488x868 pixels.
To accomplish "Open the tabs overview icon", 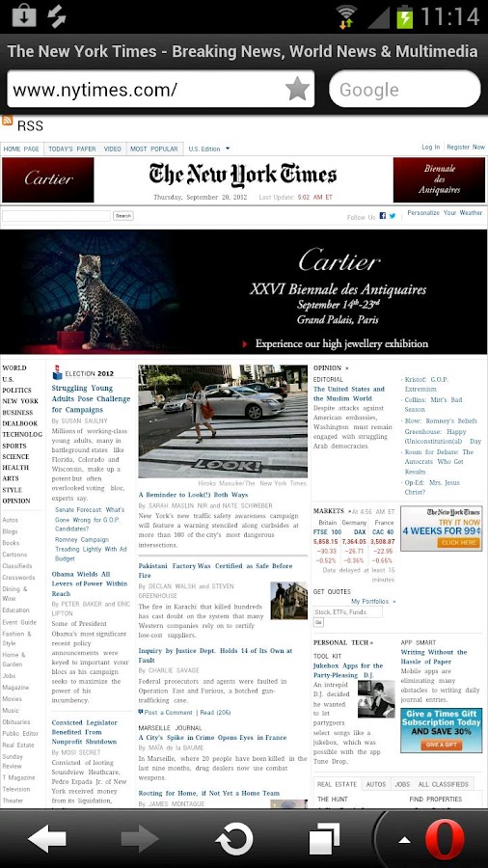I will pyautogui.click(x=324, y=839).
